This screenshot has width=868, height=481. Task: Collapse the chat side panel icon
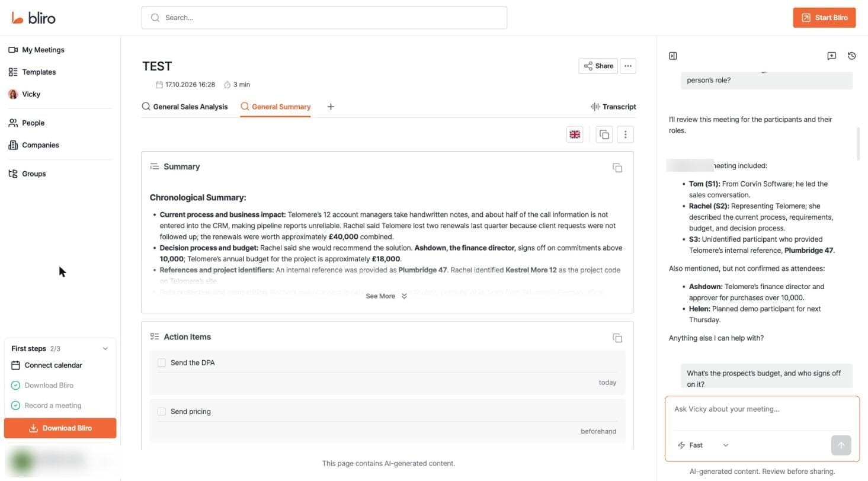click(672, 56)
